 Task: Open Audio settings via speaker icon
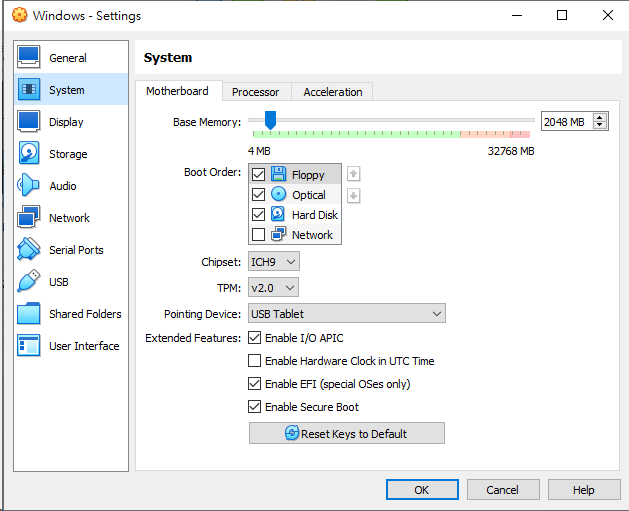tap(29, 186)
